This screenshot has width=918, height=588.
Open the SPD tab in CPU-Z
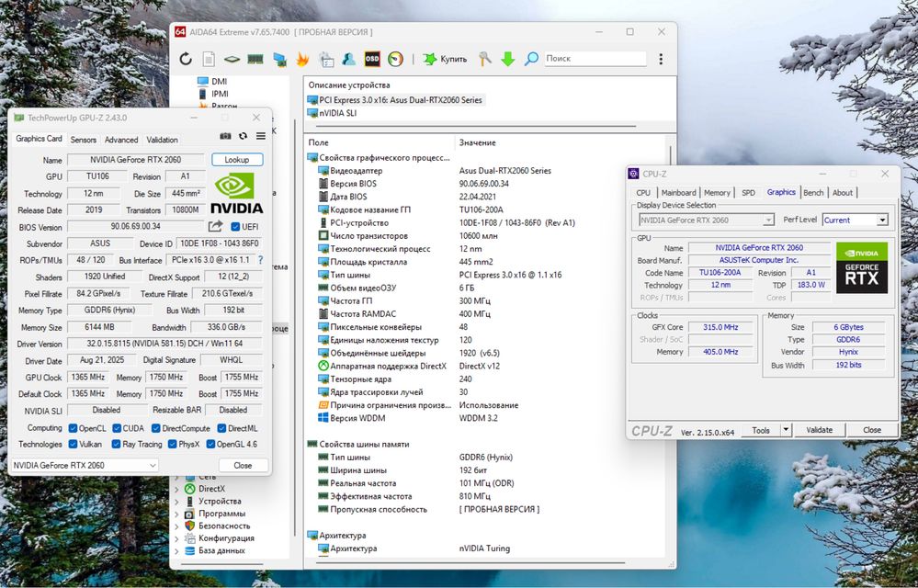click(x=748, y=193)
